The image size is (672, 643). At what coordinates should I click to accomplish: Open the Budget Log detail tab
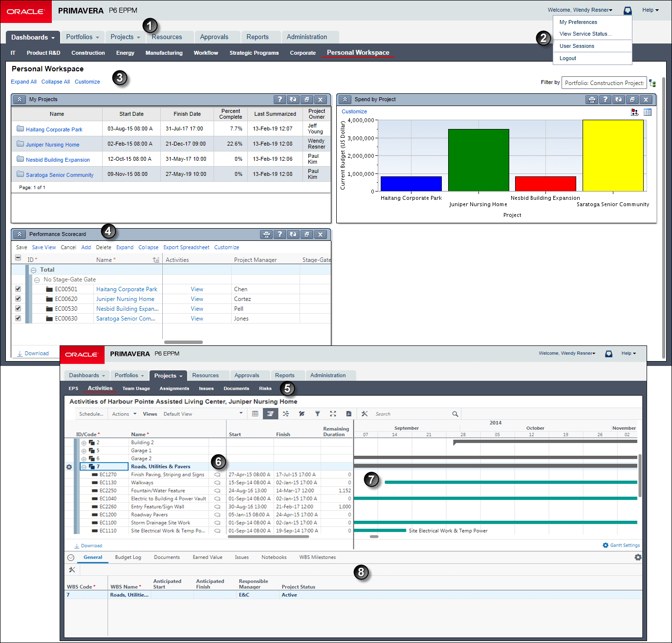128,557
